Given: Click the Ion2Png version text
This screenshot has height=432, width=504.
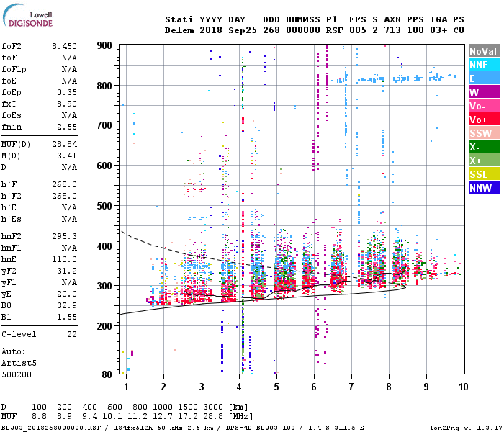Looking at the screenshot, I should 465,428.
